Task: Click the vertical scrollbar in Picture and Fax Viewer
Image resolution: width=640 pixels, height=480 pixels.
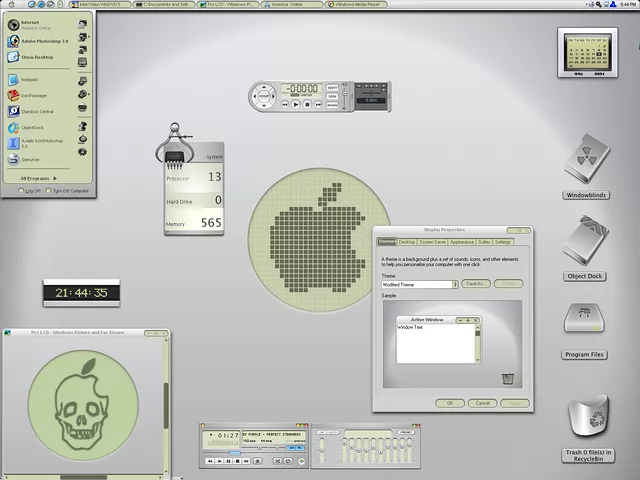Action: click(166, 404)
